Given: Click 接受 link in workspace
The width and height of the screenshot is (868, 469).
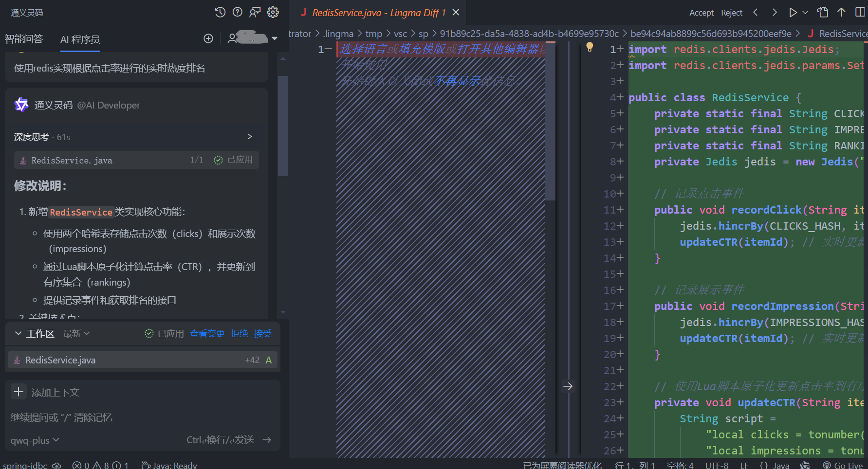Looking at the screenshot, I should [263, 333].
